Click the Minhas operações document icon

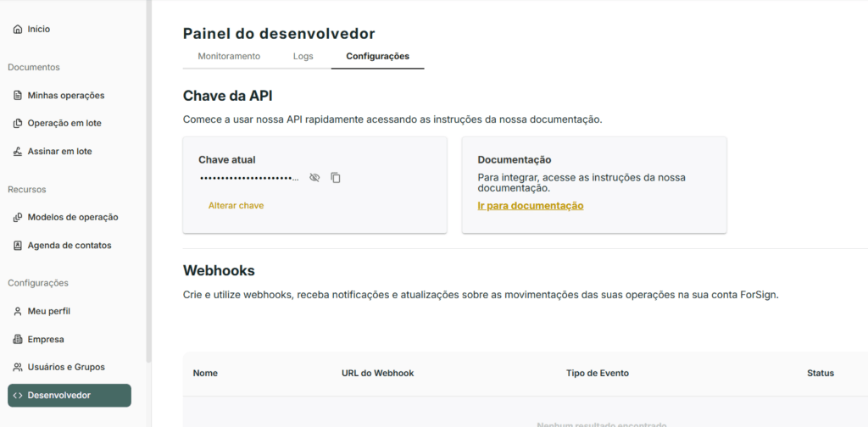pyautogui.click(x=18, y=96)
